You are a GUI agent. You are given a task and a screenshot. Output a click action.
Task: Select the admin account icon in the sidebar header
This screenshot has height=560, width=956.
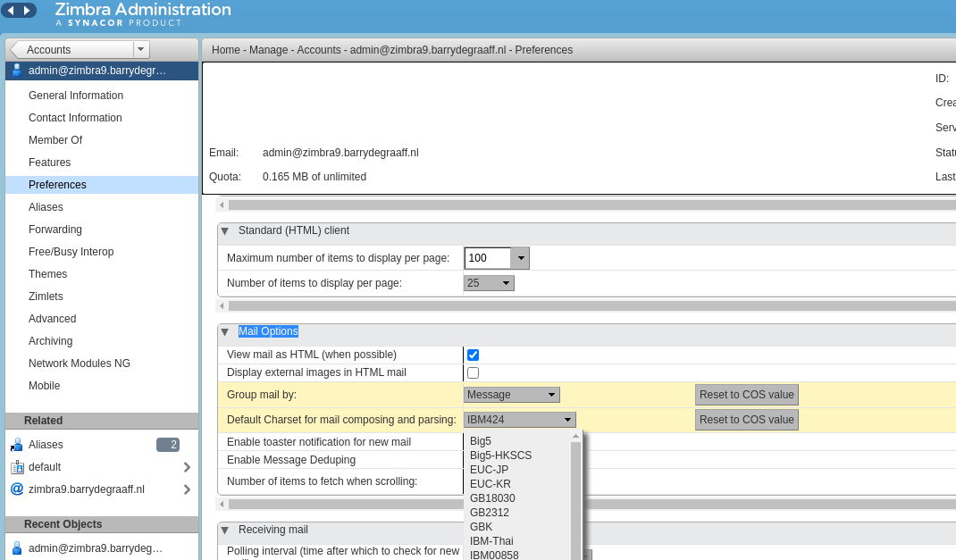(x=17, y=71)
